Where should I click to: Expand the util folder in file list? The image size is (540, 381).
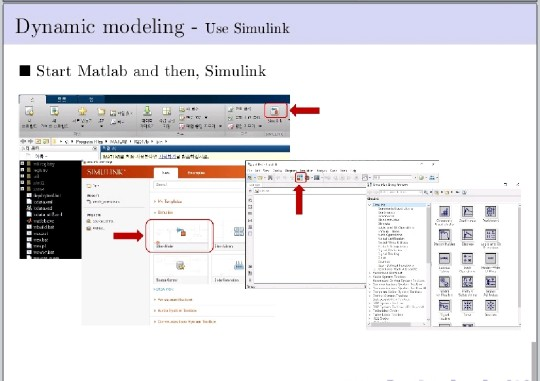coord(22,176)
